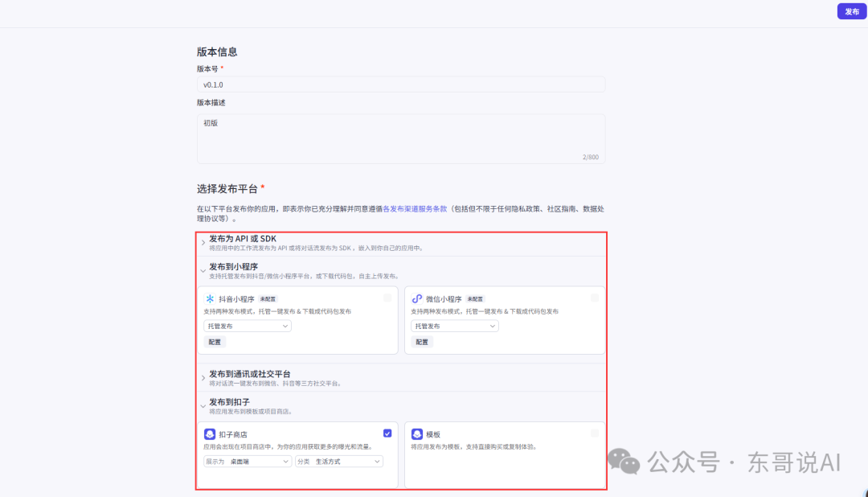Click the 扣子商店 card title
This screenshot has width=868, height=497.
click(x=233, y=434)
